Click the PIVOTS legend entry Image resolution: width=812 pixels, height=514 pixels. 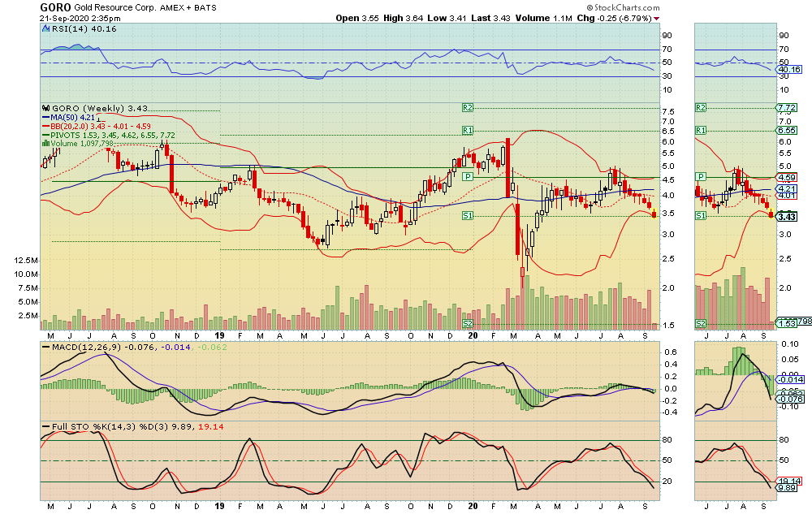pyautogui.click(x=112, y=135)
